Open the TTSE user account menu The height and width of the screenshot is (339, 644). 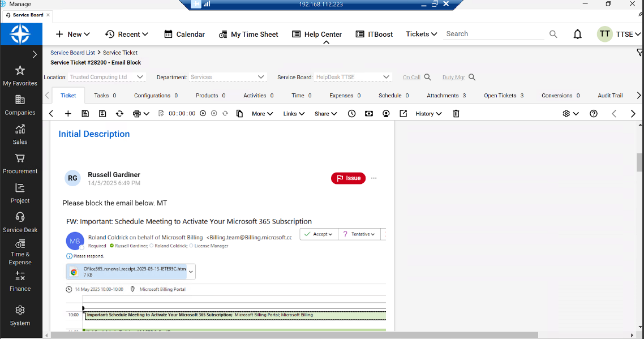click(x=619, y=34)
